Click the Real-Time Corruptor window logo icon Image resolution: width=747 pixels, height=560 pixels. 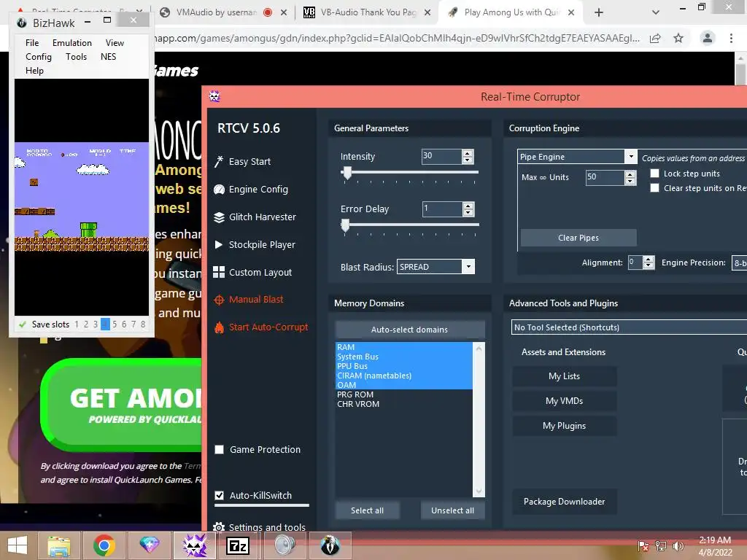pos(214,97)
